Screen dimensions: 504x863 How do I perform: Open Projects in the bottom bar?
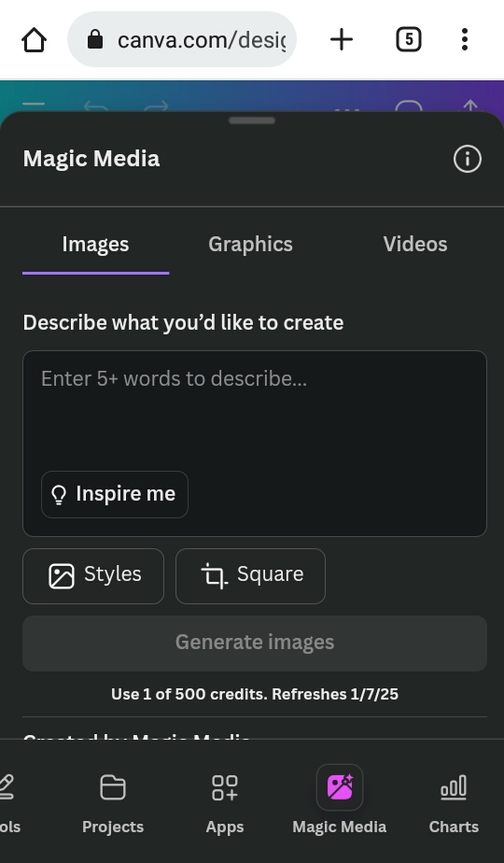[113, 802]
